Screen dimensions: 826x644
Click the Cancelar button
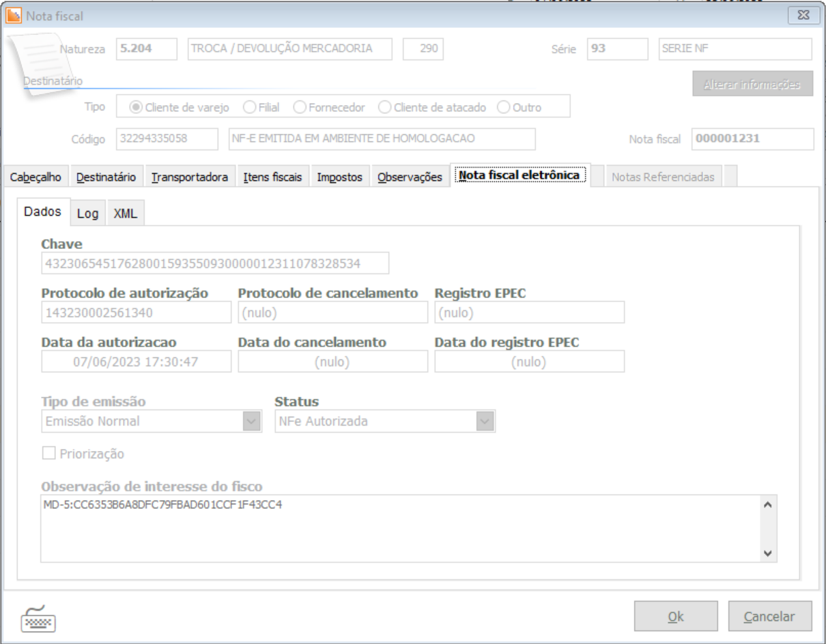[x=770, y=616]
